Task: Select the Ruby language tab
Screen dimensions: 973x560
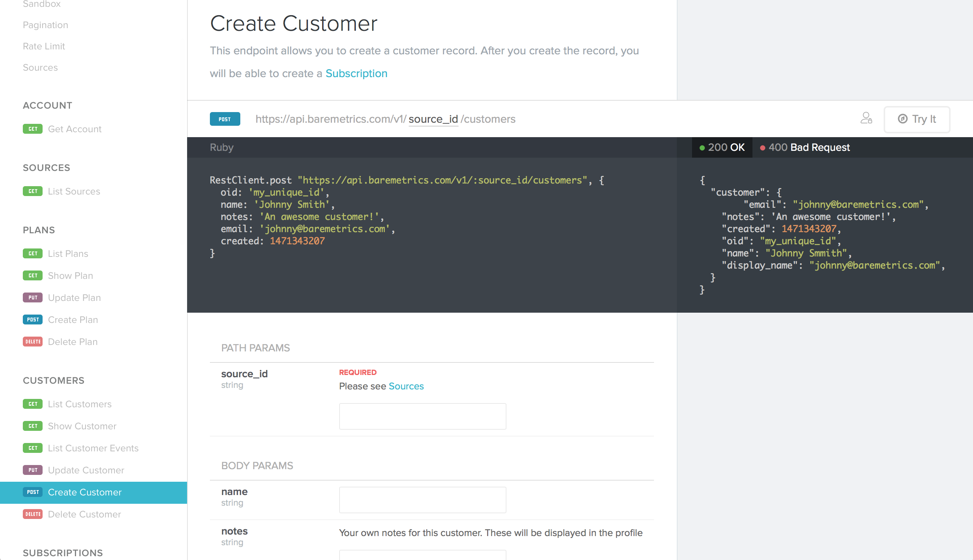Action: click(x=221, y=147)
